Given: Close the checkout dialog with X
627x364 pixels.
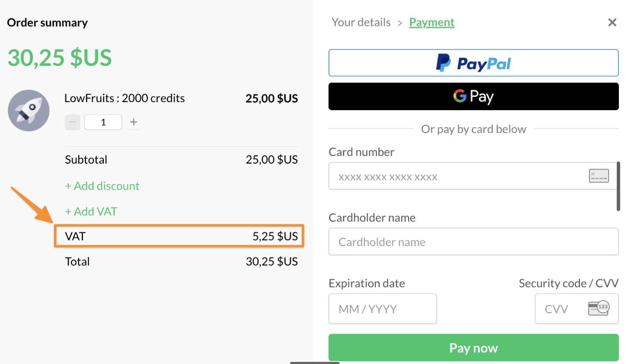Looking at the screenshot, I should (612, 23).
